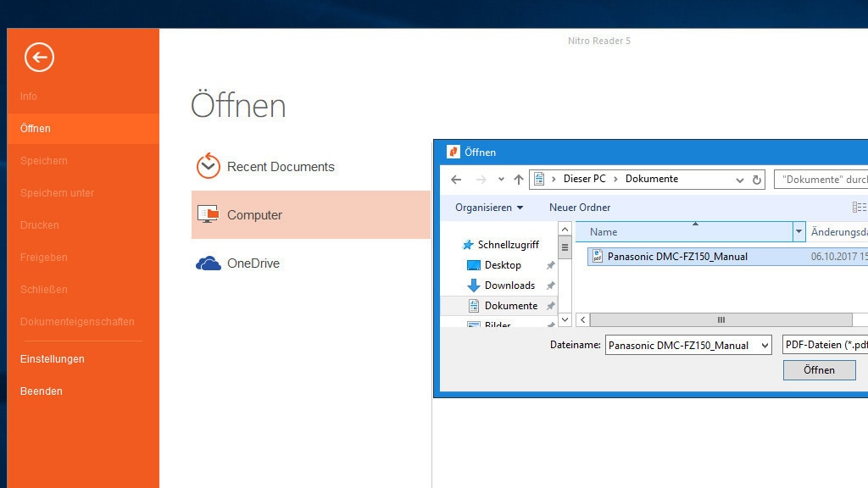Screen dimensions: 868x488
Task: Expand the Dateiname combo box dropdown
Action: (x=765, y=345)
